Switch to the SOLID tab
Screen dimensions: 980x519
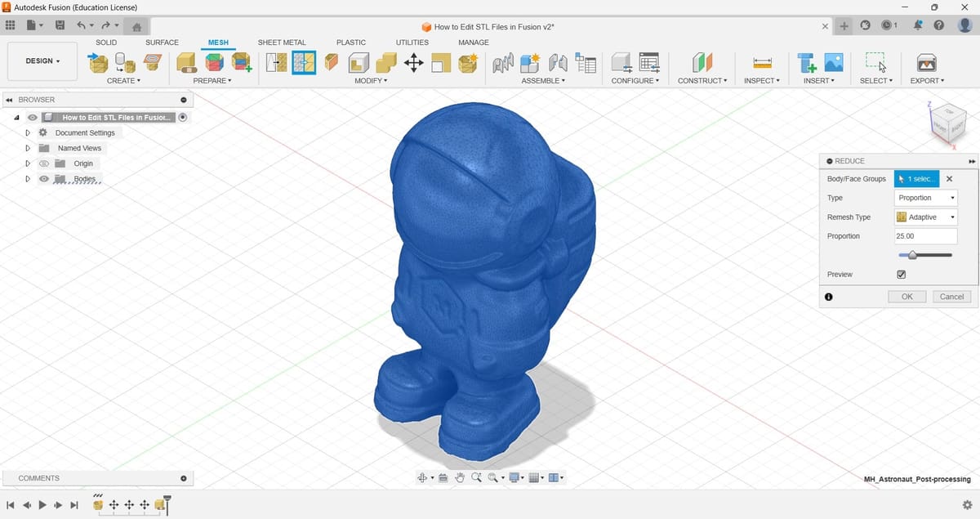point(106,43)
